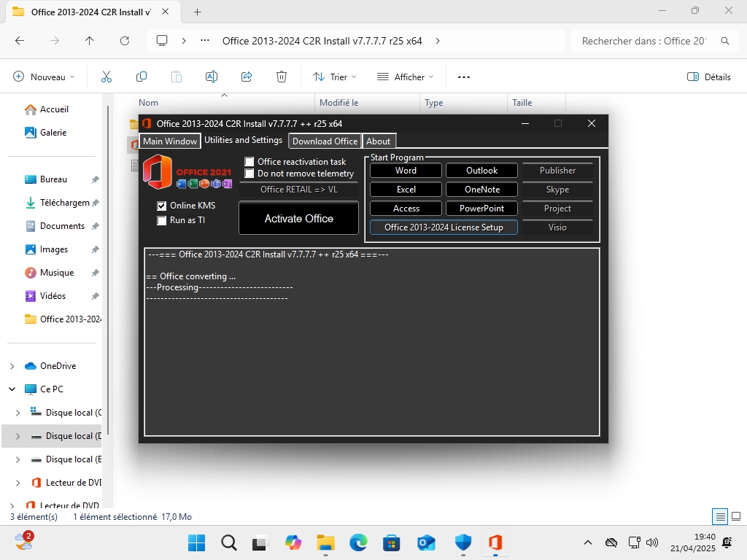Open Microsoft Edge from the taskbar
Screen dimensions: 747x560
pyautogui.click(x=358, y=542)
